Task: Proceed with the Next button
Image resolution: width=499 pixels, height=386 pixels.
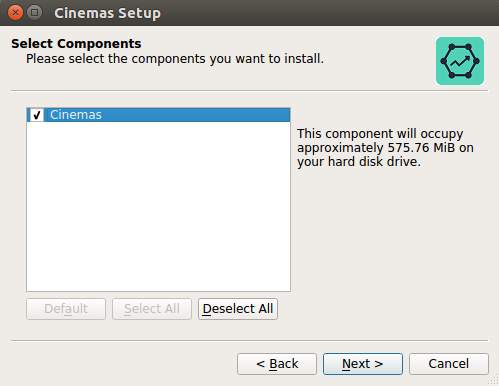Action: (x=363, y=364)
